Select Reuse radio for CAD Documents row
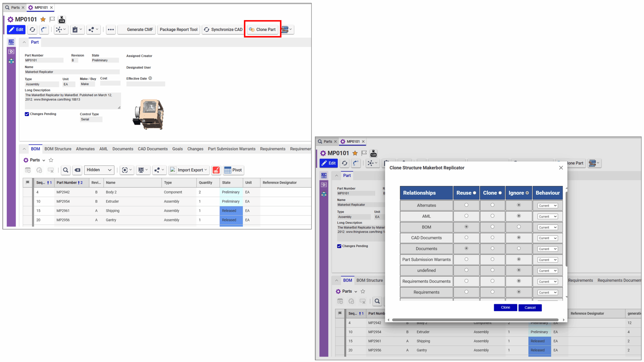The height and width of the screenshot is (362, 644). 466,238
